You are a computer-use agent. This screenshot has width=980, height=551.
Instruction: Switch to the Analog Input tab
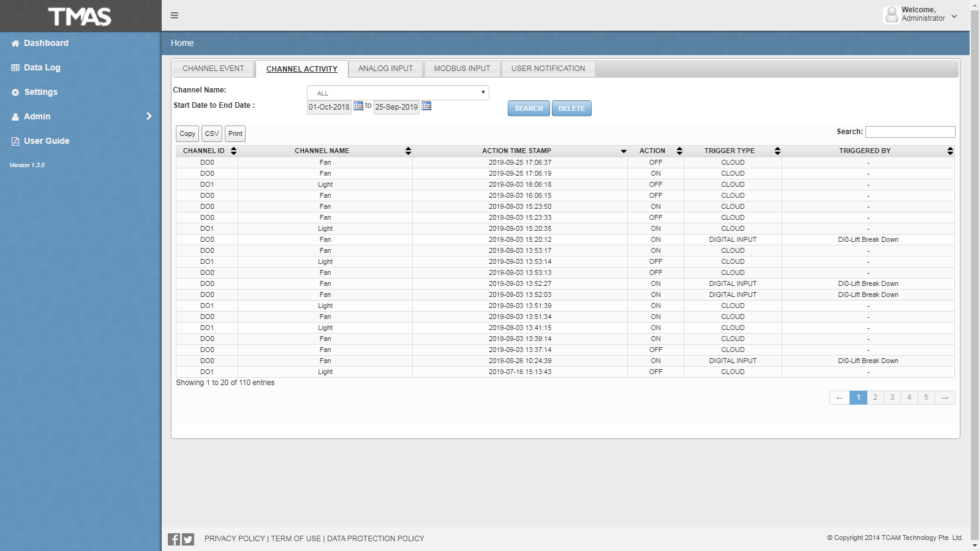click(x=385, y=69)
